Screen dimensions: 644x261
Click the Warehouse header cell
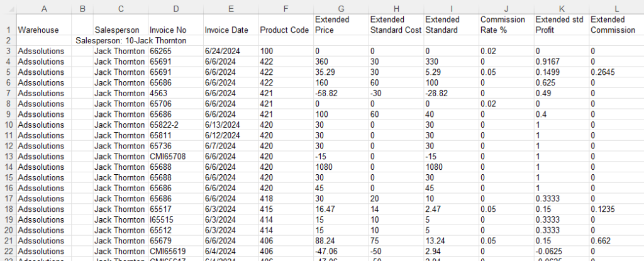tap(44, 25)
